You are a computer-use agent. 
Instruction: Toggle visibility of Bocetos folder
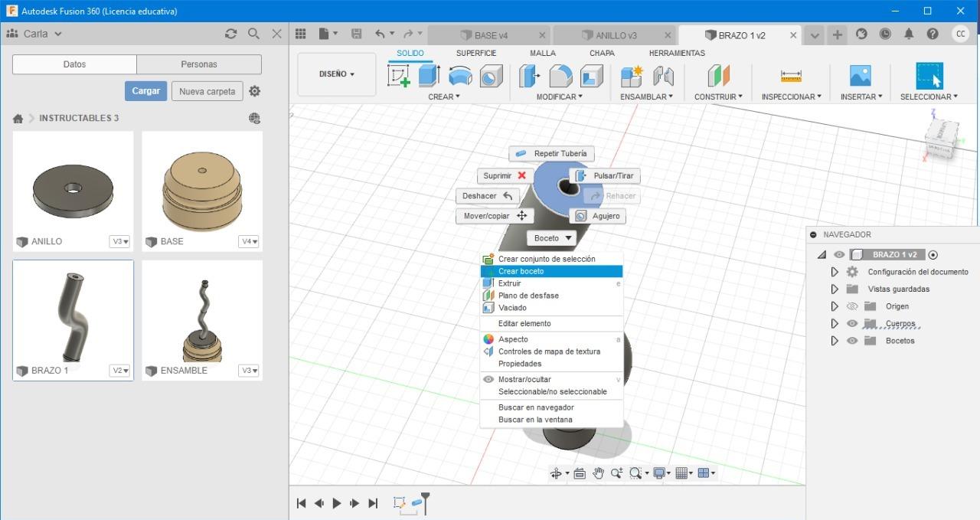tap(852, 341)
